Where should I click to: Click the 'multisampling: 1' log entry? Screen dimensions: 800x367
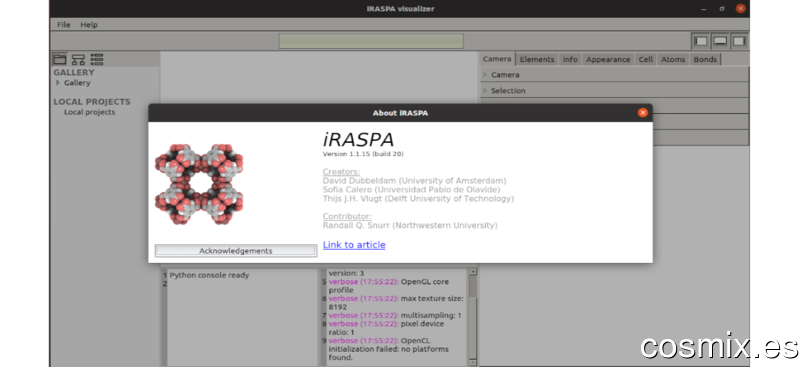pos(395,315)
